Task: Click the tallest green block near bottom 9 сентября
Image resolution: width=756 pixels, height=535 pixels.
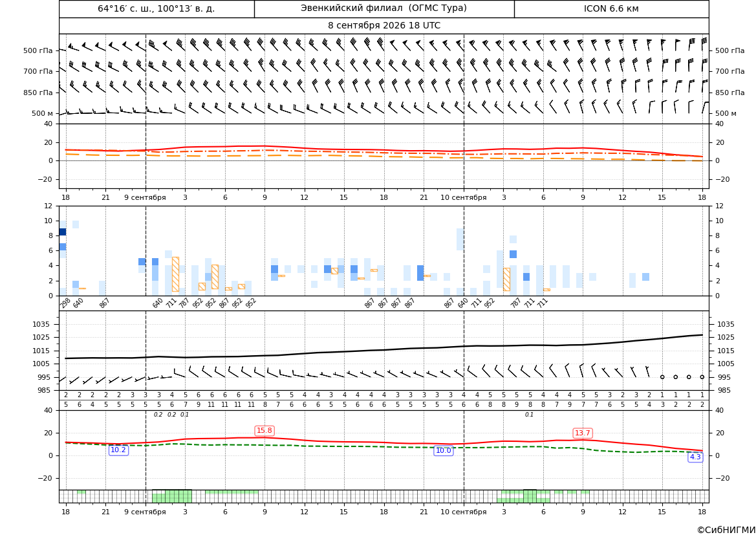Action: [179, 496]
